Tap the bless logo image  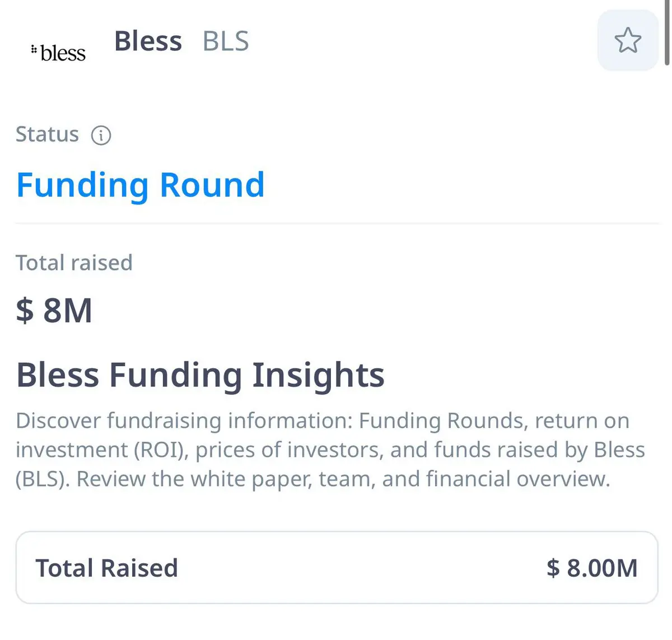(x=58, y=53)
